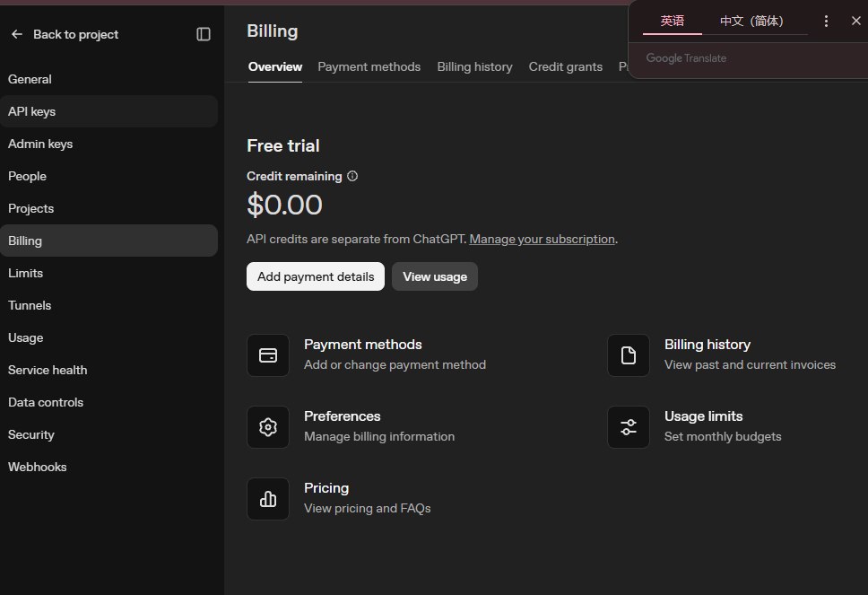Select the 中文（简体）tab in Translate
Image resolution: width=868 pixels, height=595 pixels.
751,21
